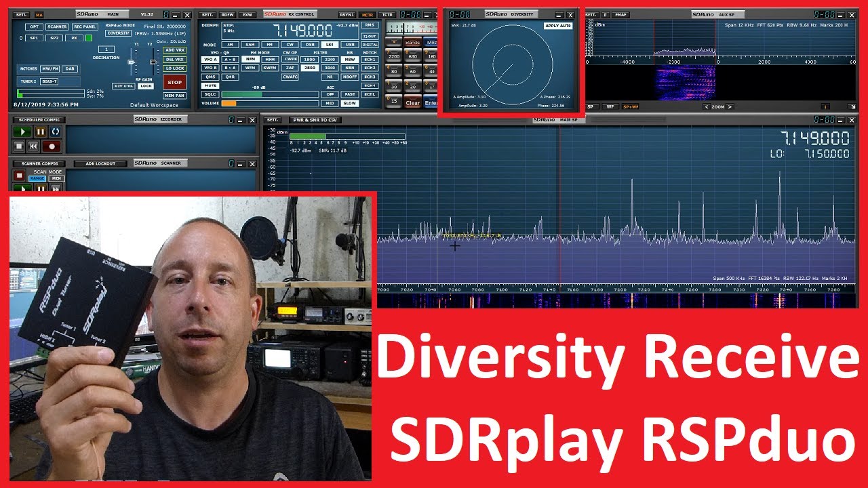
Task: Toggle the NBW noise blanker
Action: tap(350, 60)
